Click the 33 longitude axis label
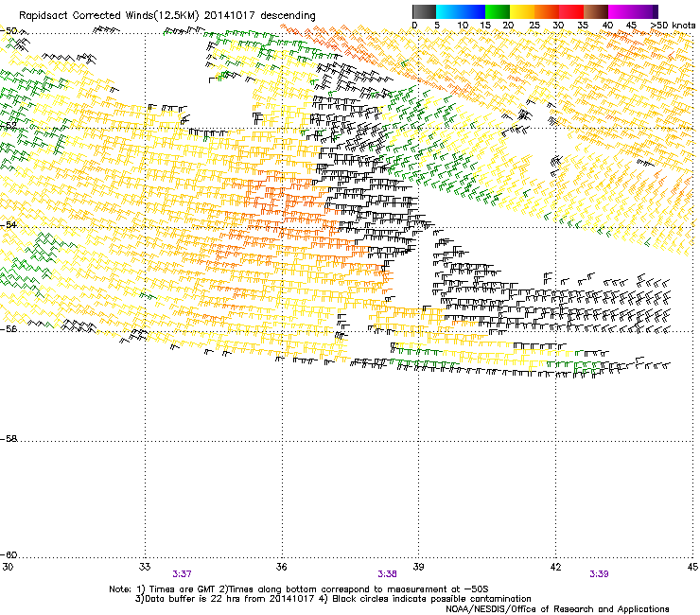Image resolution: width=700 pixels, height=615 pixels. click(145, 567)
